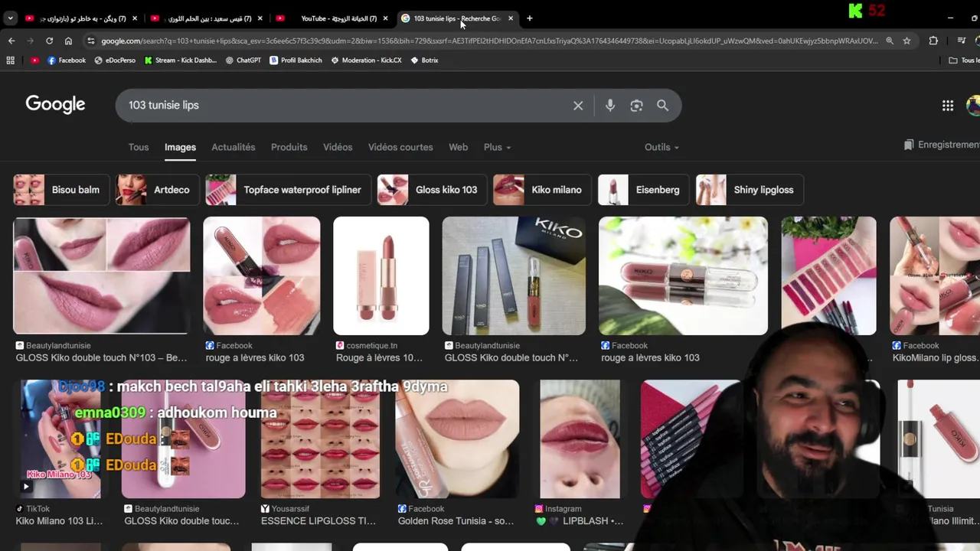Switch to the Produits tab

[289, 147]
